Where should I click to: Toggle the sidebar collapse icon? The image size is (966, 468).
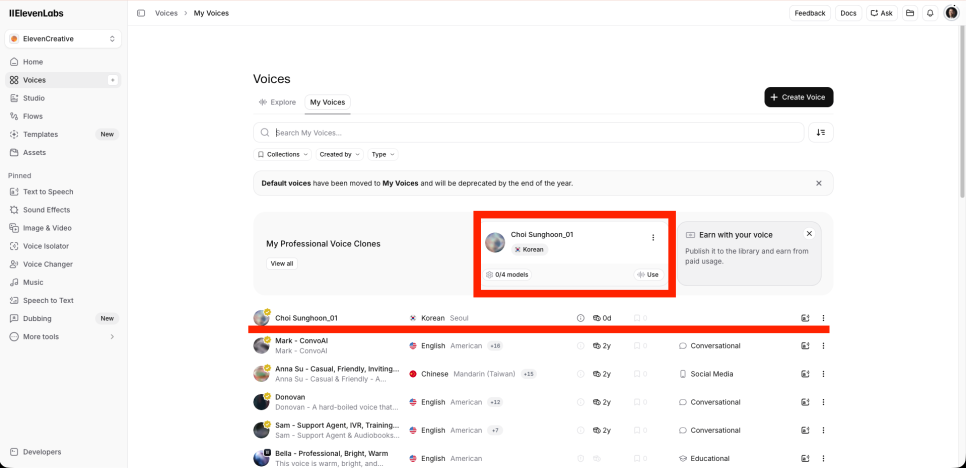click(x=141, y=13)
